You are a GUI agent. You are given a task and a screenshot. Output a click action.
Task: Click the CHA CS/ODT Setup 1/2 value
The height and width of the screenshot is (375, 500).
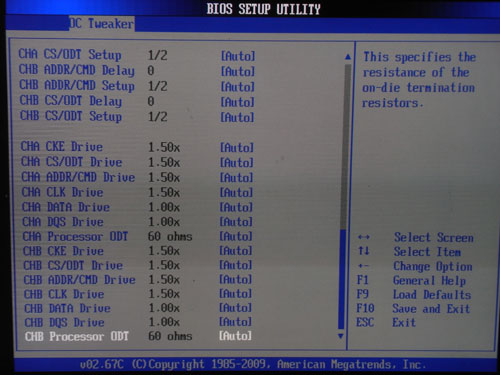[157, 55]
